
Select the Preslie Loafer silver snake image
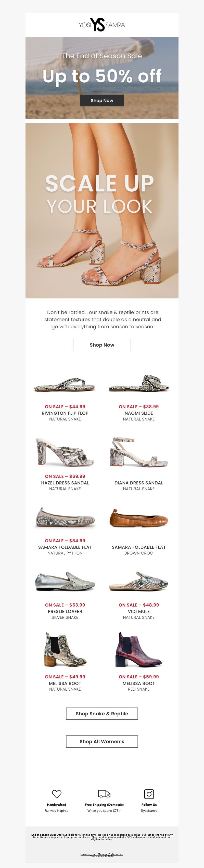65,581
